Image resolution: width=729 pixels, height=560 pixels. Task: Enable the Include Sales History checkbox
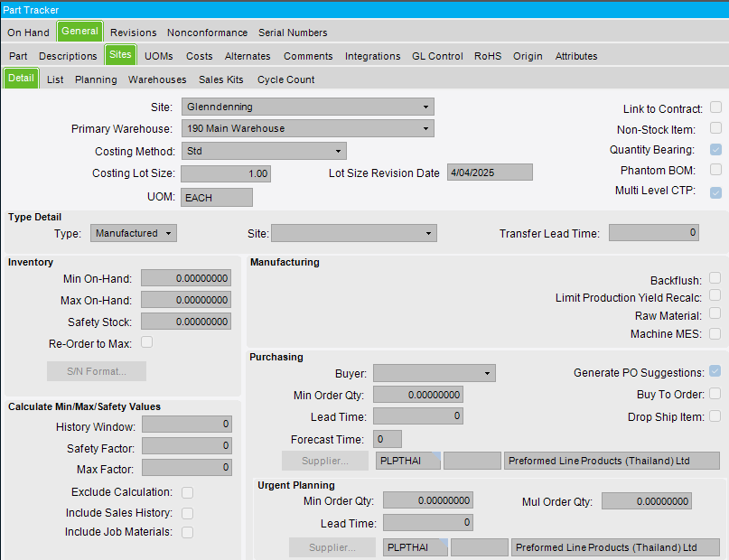click(187, 513)
